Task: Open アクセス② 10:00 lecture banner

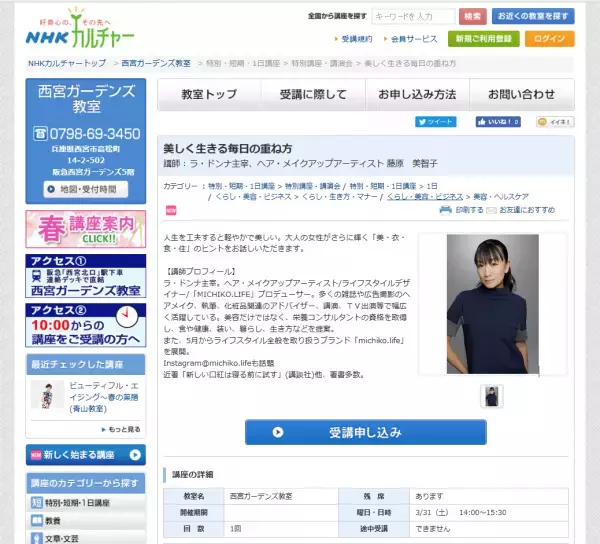Action: coord(86,326)
